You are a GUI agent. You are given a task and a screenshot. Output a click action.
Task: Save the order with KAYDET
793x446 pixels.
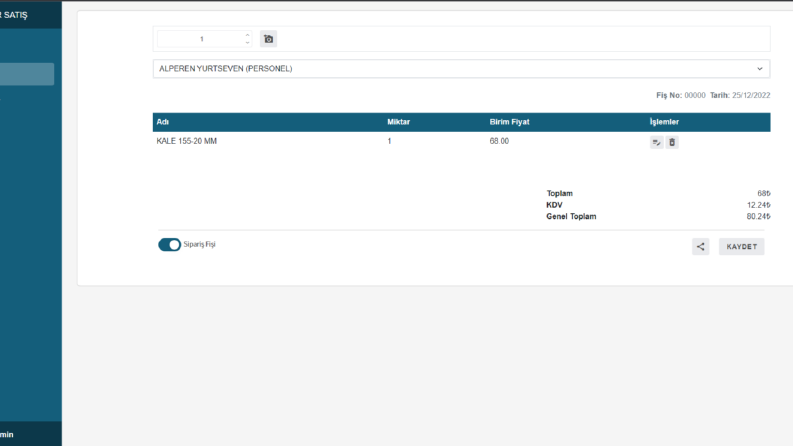pos(741,247)
